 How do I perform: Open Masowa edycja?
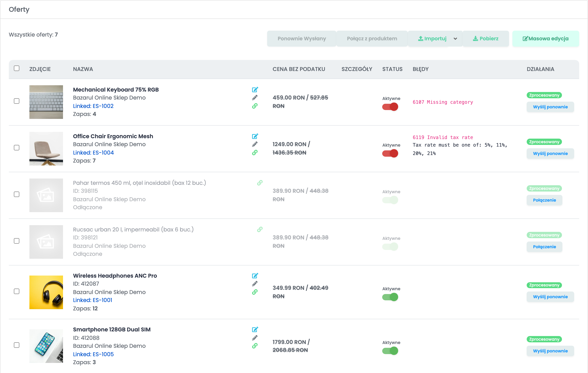point(546,39)
